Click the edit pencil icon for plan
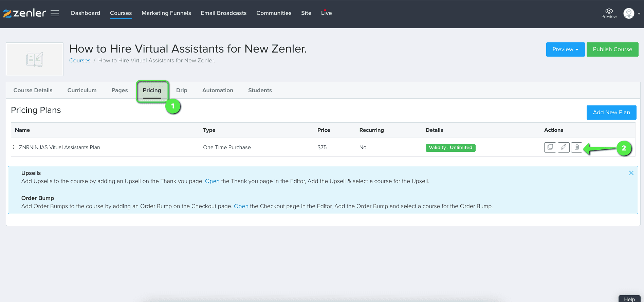The width and height of the screenshot is (644, 302). (564, 147)
